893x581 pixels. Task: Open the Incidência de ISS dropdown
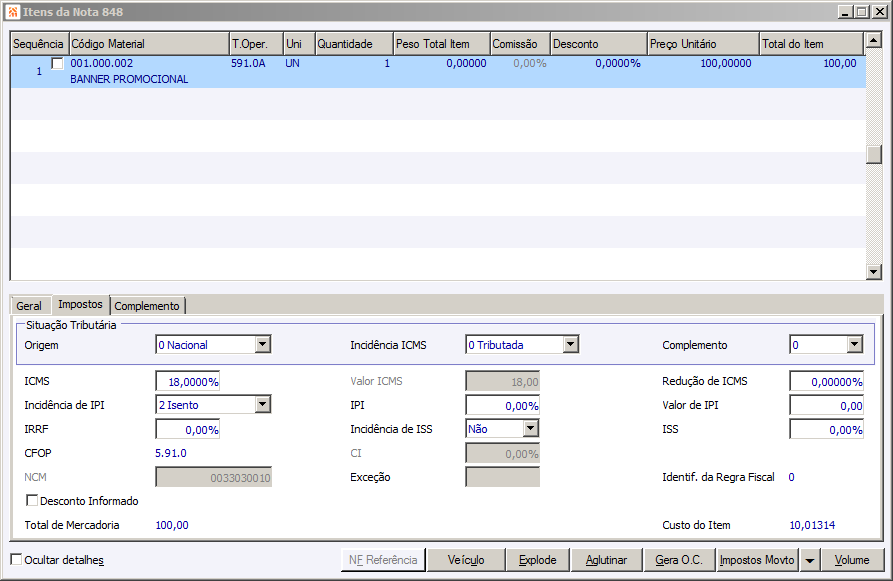click(530, 429)
